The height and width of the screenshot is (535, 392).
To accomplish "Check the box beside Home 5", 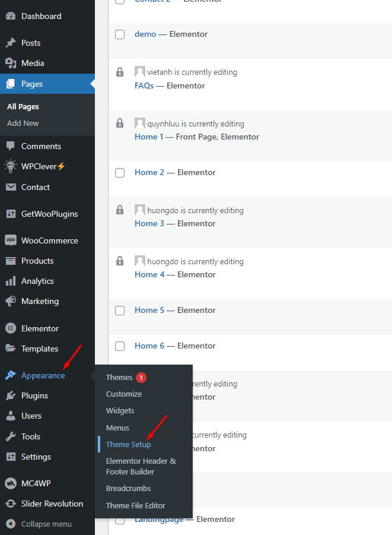I will (x=120, y=311).
